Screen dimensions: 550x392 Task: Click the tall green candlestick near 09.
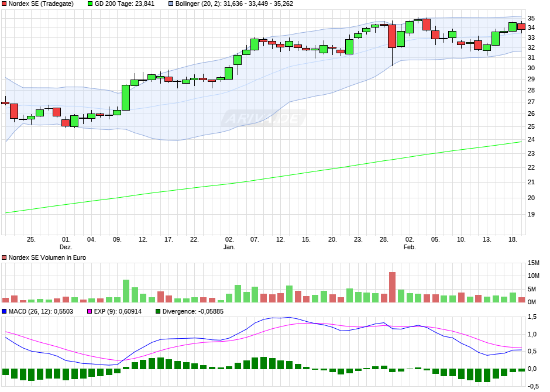pyautogui.click(x=126, y=98)
